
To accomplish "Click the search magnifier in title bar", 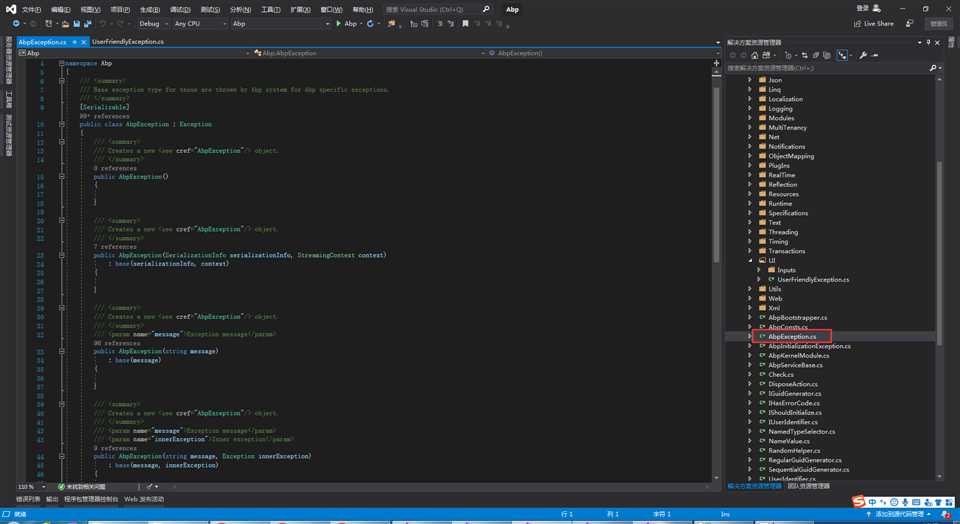I will tap(486, 9).
